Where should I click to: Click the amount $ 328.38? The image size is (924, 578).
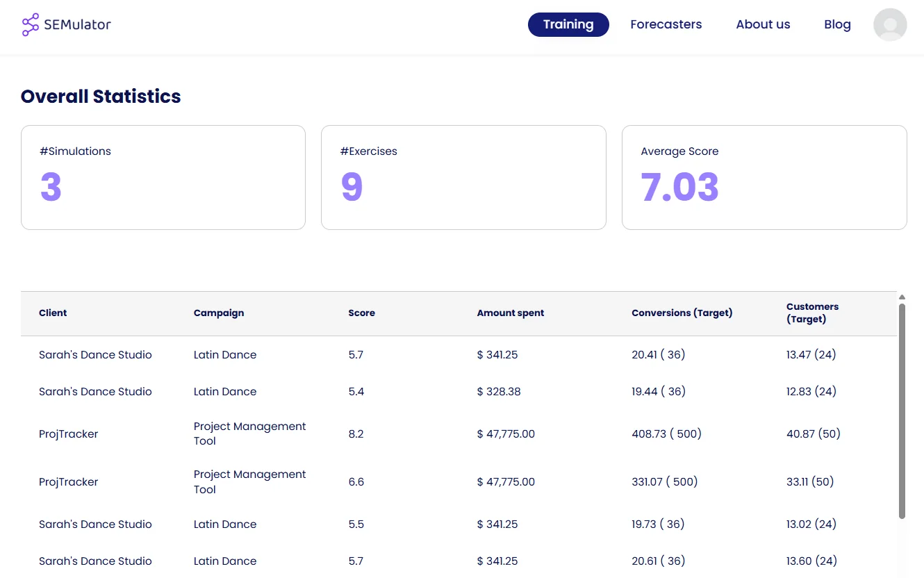(499, 392)
